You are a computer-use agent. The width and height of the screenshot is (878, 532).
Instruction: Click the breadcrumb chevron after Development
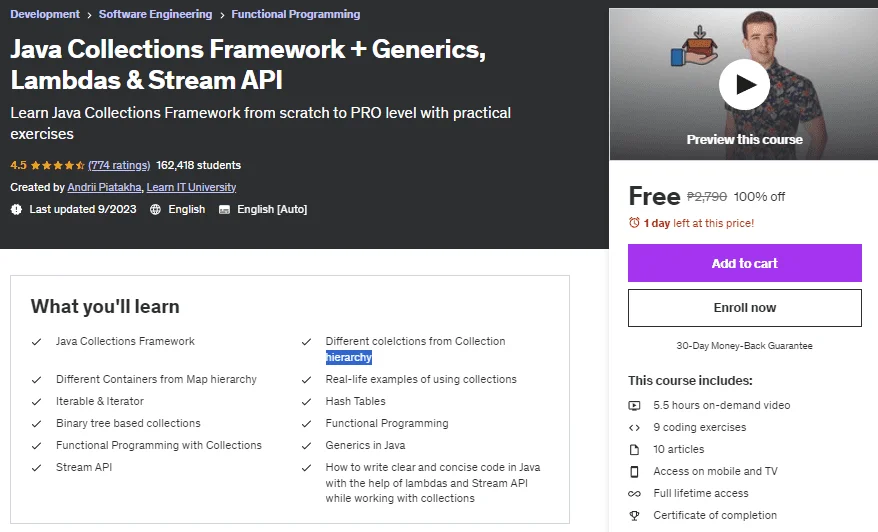click(x=89, y=15)
